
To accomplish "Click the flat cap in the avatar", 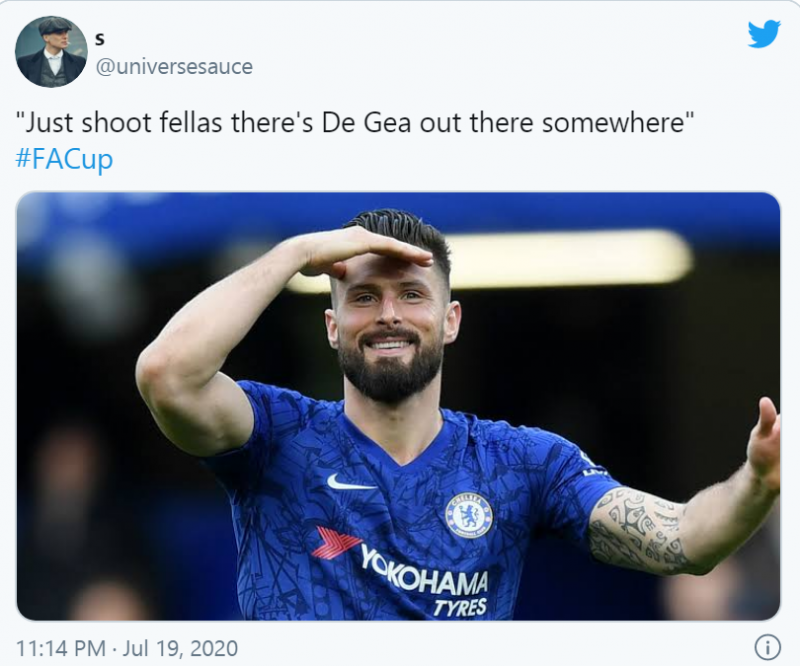I will (52, 29).
